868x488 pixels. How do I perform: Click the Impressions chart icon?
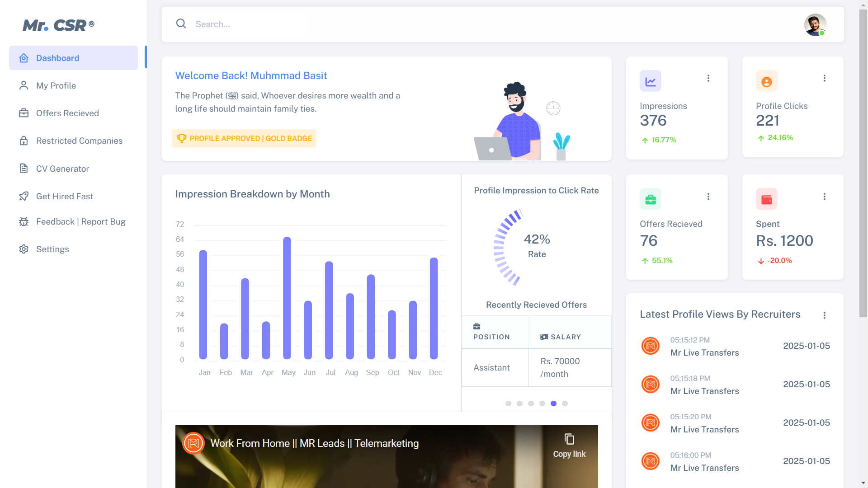point(650,81)
